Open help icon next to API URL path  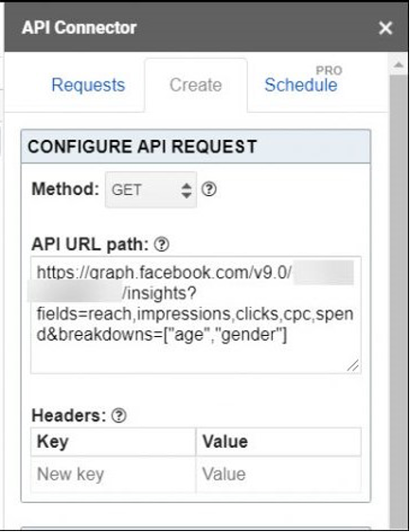(x=162, y=244)
